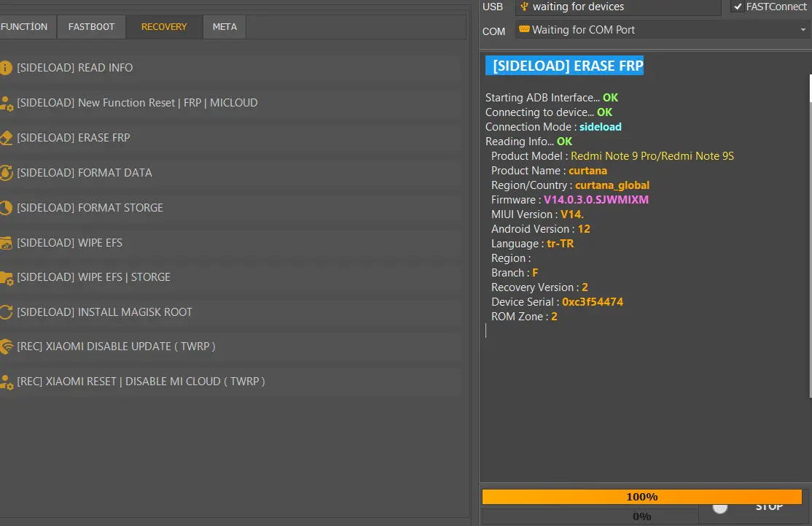The height and width of the screenshot is (526, 812).
Task: Run SIDELOAD READ INFO
Action: [x=230, y=68]
